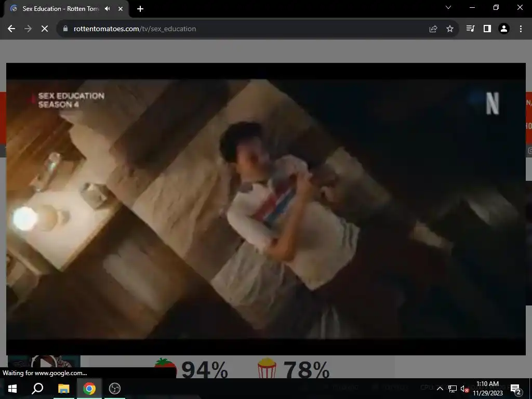Minimize the Chrome window
This screenshot has width=532, height=399.
tap(472, 7)
